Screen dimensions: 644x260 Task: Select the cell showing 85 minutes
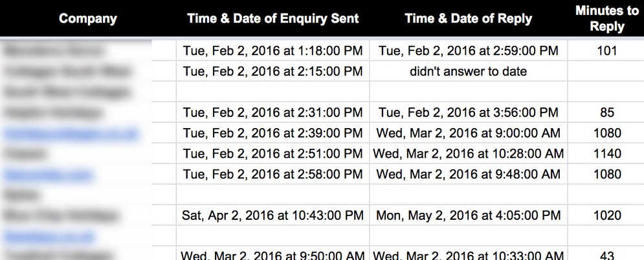coord(607,113)
